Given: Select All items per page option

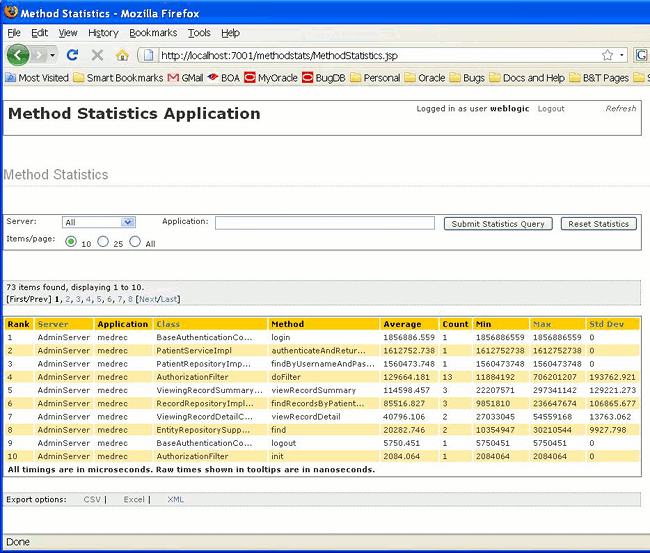Looking at the screenshot, I should tap(136, 242).
